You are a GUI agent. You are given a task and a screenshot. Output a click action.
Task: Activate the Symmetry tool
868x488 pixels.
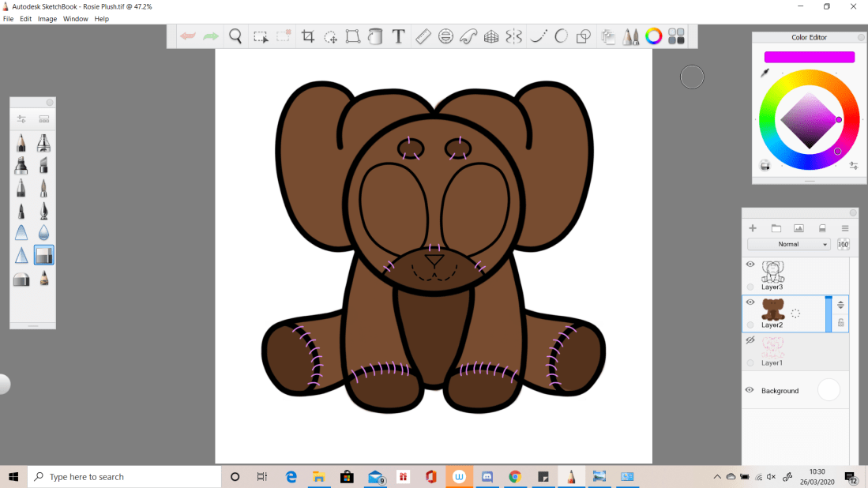(x=514, y=36)
